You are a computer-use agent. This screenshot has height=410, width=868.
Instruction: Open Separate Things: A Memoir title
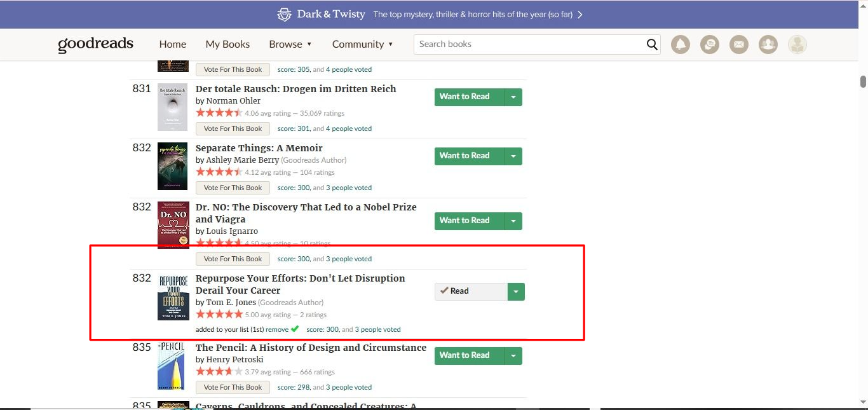tap(259, 148)
